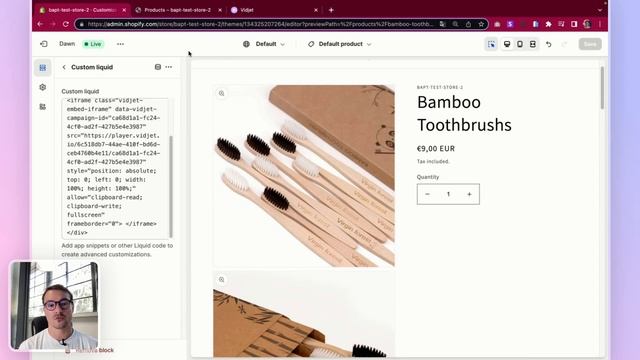Click the quantity value field
Image resolution: width=640 pixels, height=360 pixels.
point(448,194)
